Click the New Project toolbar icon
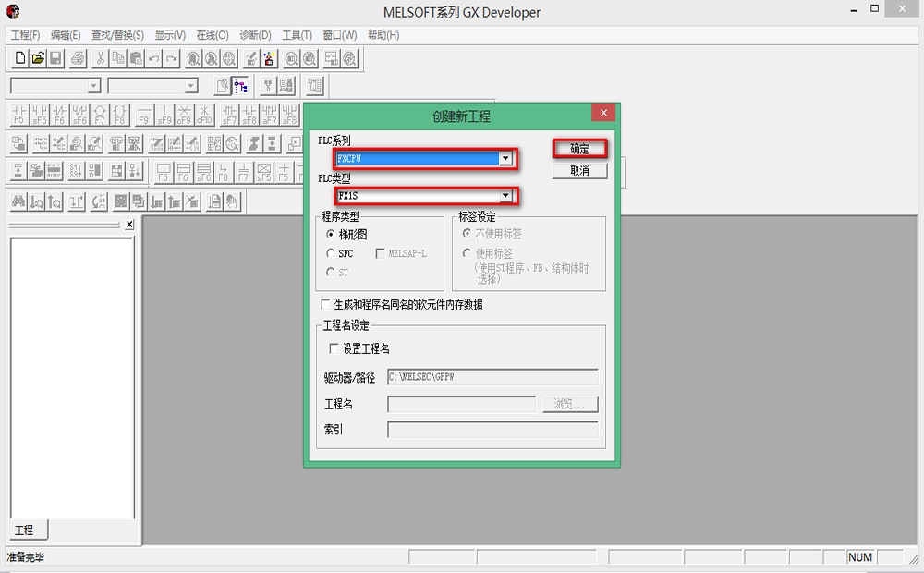 pos(20,59)
